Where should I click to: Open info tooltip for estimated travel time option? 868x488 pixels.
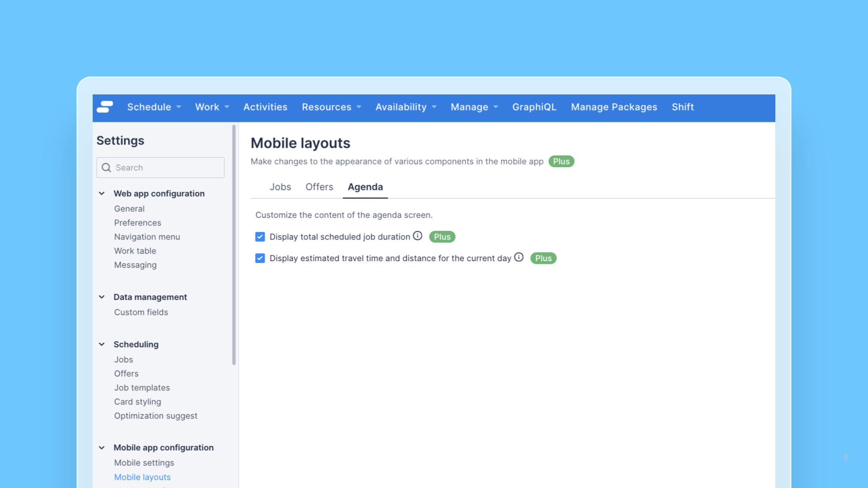tap(519, 257)
